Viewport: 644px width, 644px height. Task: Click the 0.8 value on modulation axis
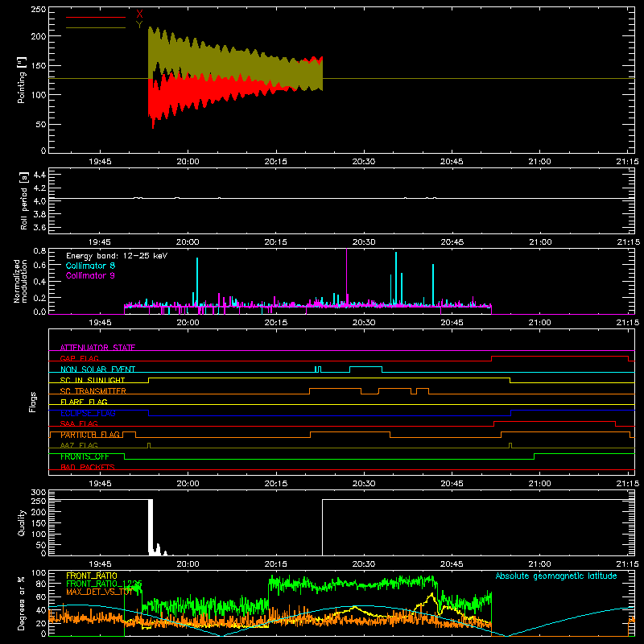tap(39, 250)
